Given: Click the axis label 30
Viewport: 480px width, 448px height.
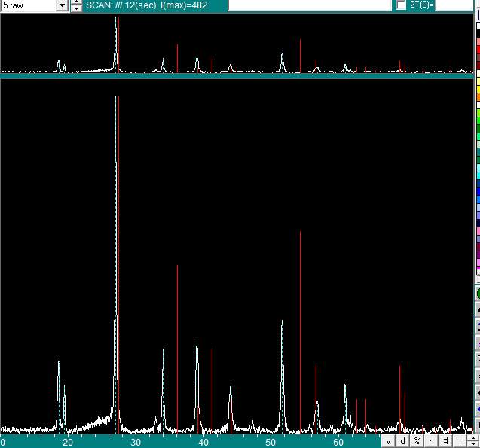Looking at the screenshot, I should [136, 442].
